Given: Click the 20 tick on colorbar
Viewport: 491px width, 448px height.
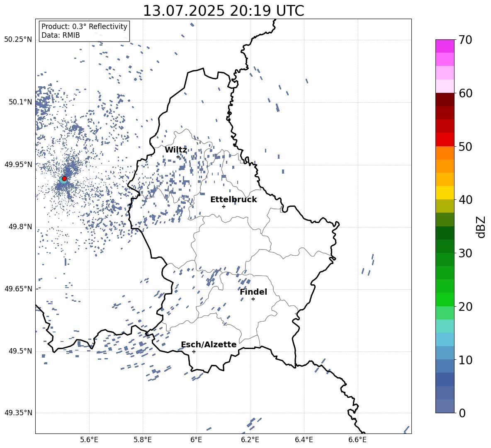Looking at the screenshot, I should coord(465,307).
